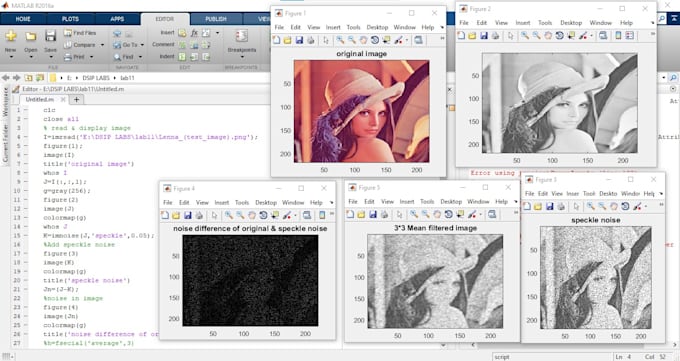Click the Print button in MATLAB ribbon
The height and width of the screenshot is (361, 680).
(x=75, y=57)
